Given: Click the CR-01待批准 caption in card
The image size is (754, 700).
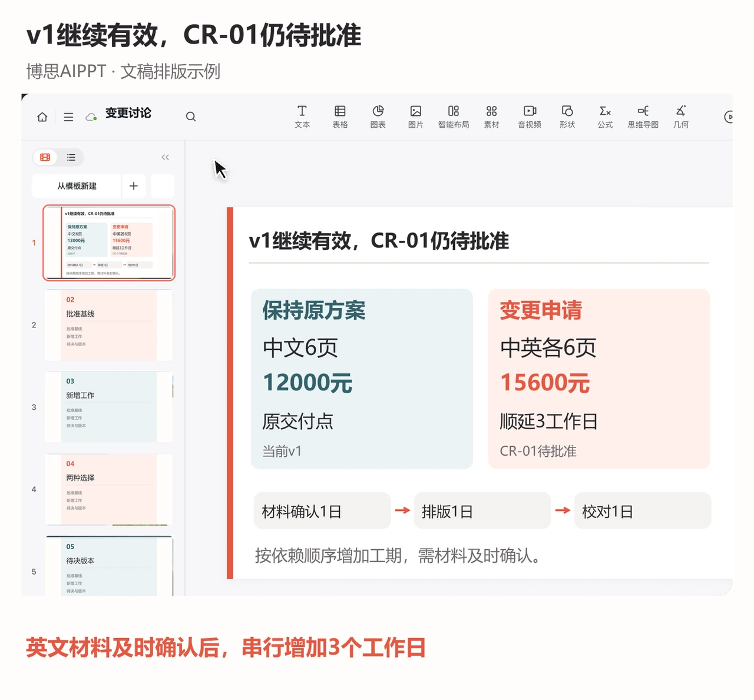Looking at the screenshot, I should pos(538,452).
